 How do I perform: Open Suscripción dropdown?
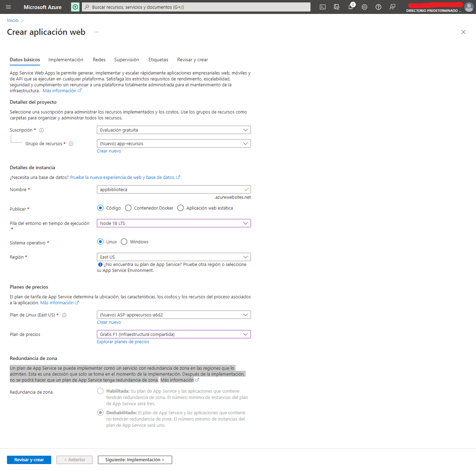(174, 130)
